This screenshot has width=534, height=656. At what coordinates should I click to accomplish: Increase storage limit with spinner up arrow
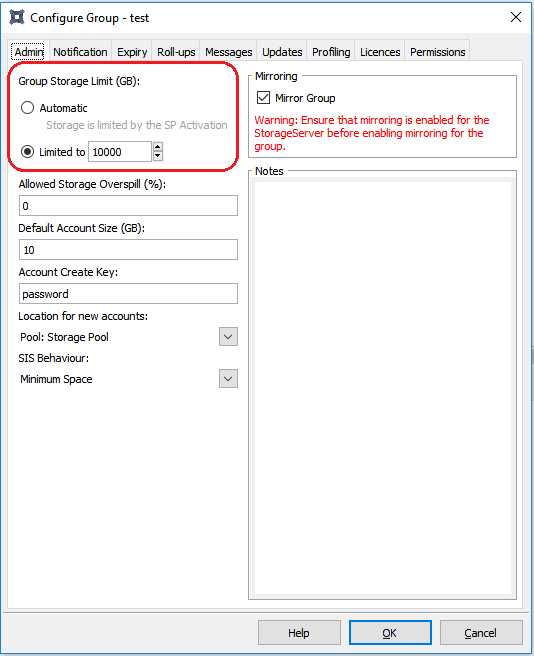[x=158, y=147]
